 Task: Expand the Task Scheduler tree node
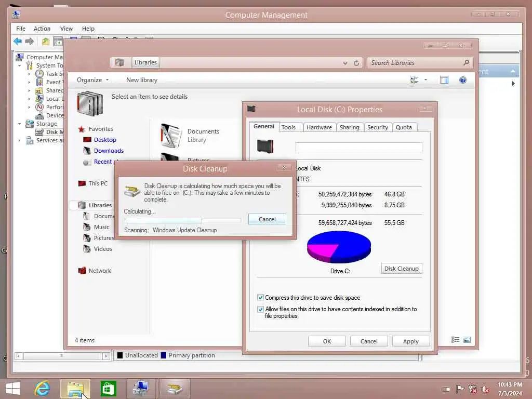click(x=29, y=74)
